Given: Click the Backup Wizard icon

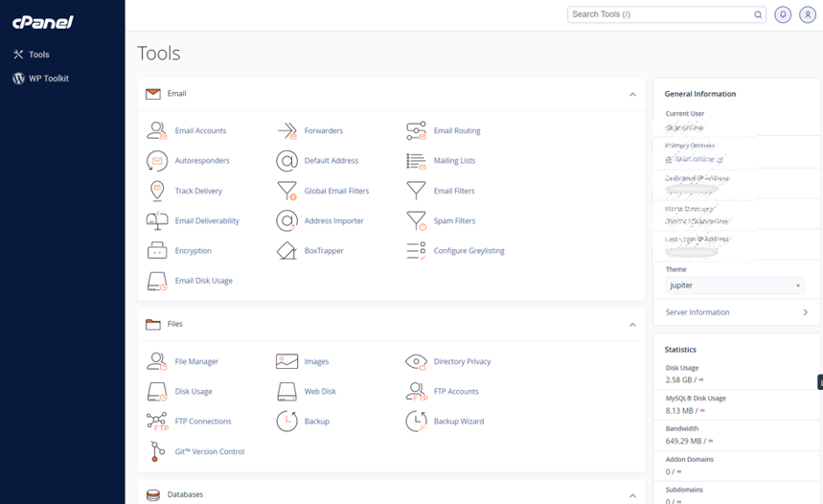Looking at the screenshot, I should [416, 422].
